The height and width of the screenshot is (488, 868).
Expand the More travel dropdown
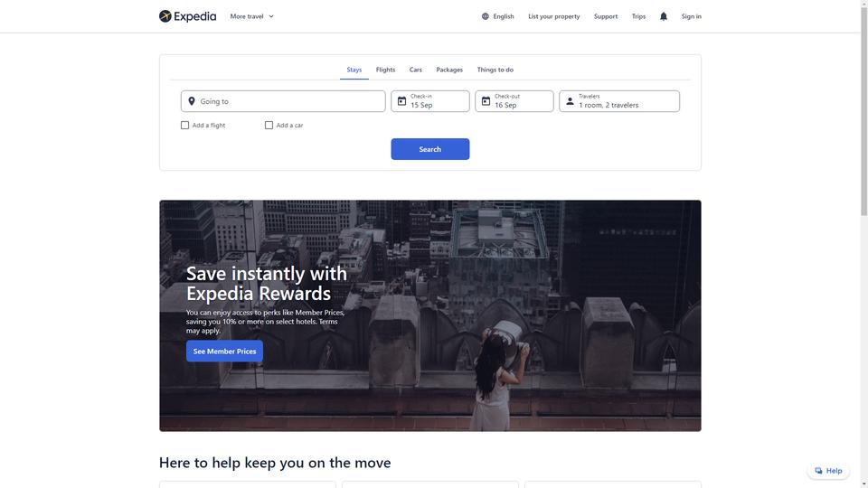pos(252,16)
